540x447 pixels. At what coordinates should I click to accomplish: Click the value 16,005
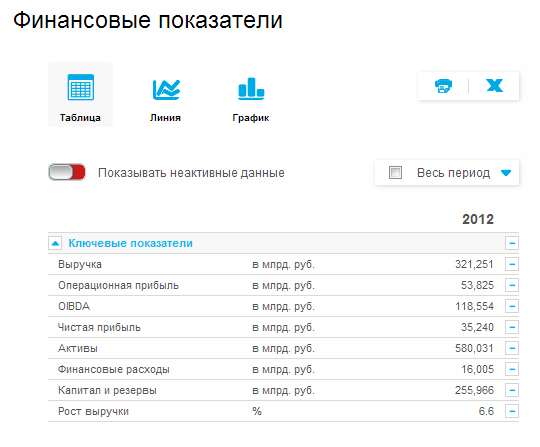[x=477, y=369]
